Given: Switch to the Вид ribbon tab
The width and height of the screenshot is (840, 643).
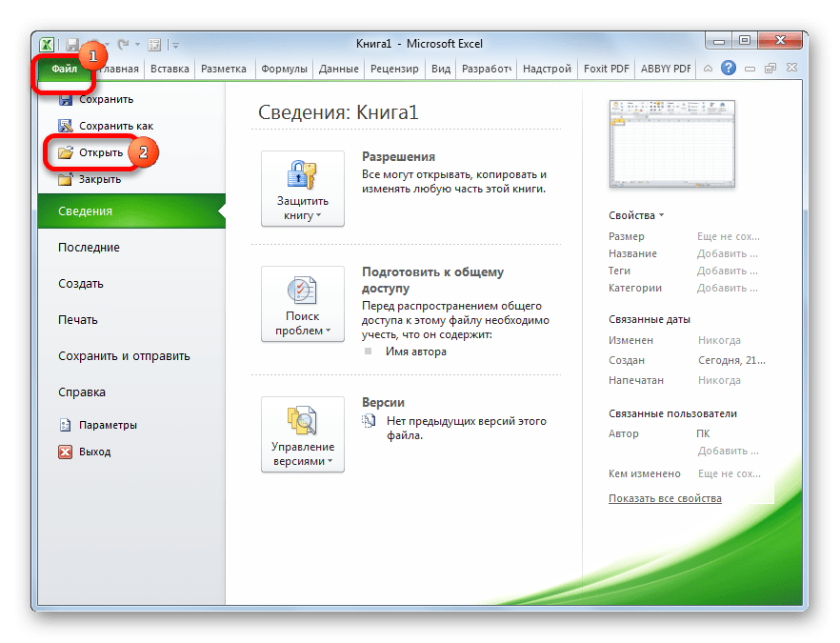Looking at the screenshot, I should 441,70.
